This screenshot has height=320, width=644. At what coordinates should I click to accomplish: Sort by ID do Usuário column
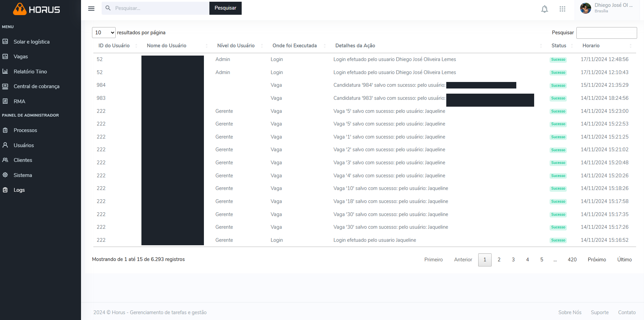pyautogui.click(x=114, y=46)
